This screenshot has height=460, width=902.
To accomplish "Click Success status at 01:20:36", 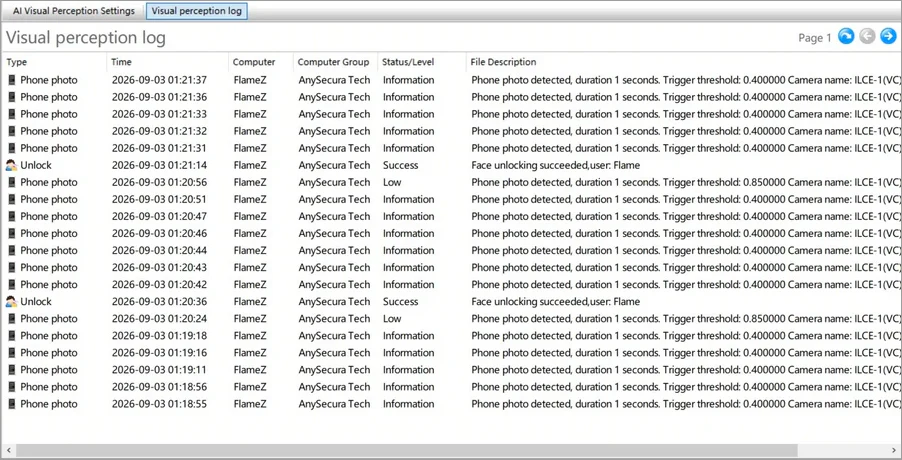I will click(400, 301).
